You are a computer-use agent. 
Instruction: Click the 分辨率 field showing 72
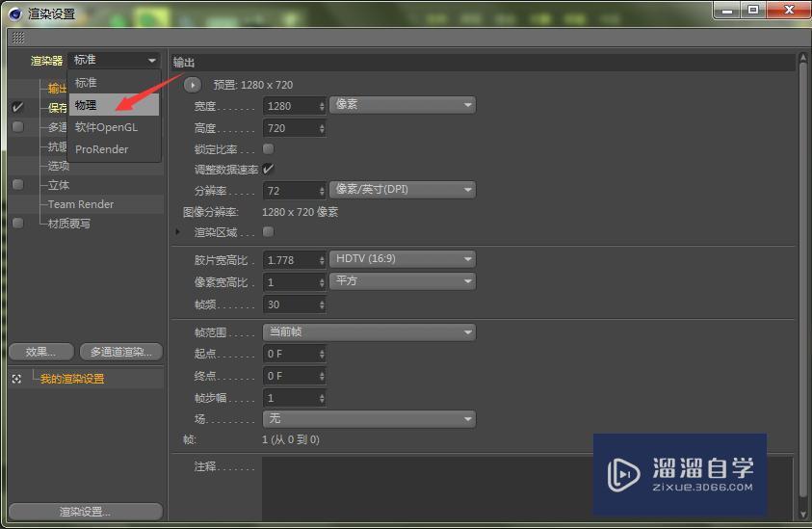coord(290,191)
